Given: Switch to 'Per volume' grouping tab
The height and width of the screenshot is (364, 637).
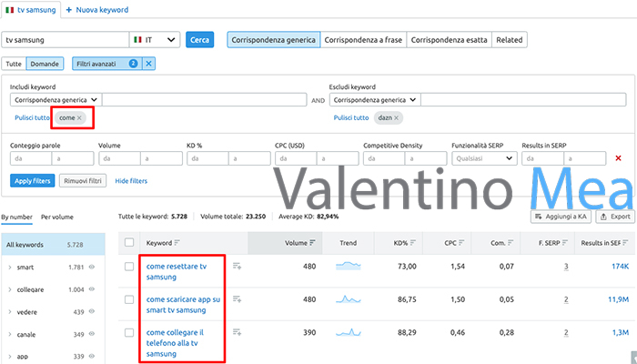Looking at the screenshot, I should coord(57,217).
